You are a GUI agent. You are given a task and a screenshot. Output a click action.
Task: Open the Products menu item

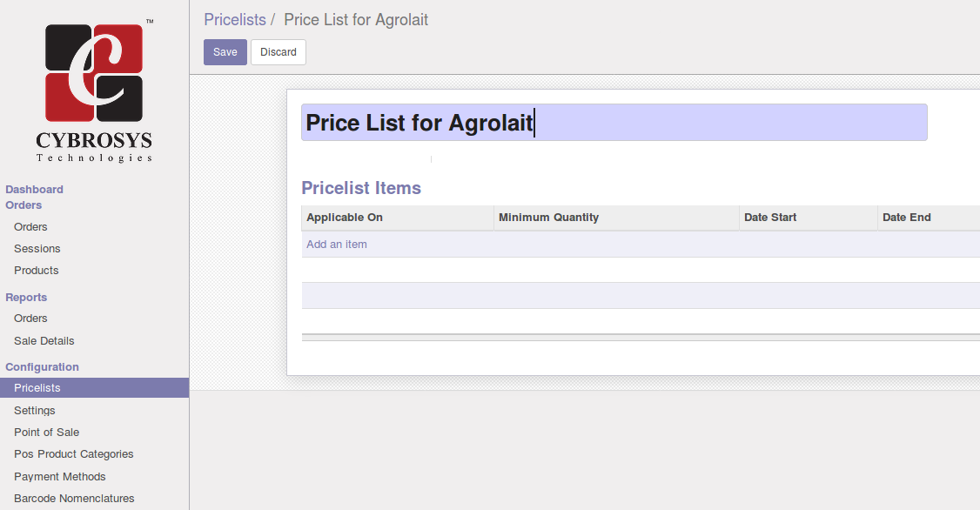click(37, 270)
